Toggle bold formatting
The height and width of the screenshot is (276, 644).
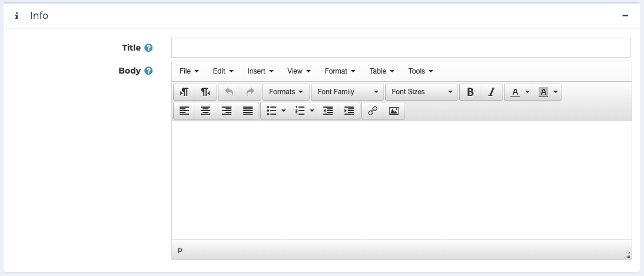[x=470, y=92]
